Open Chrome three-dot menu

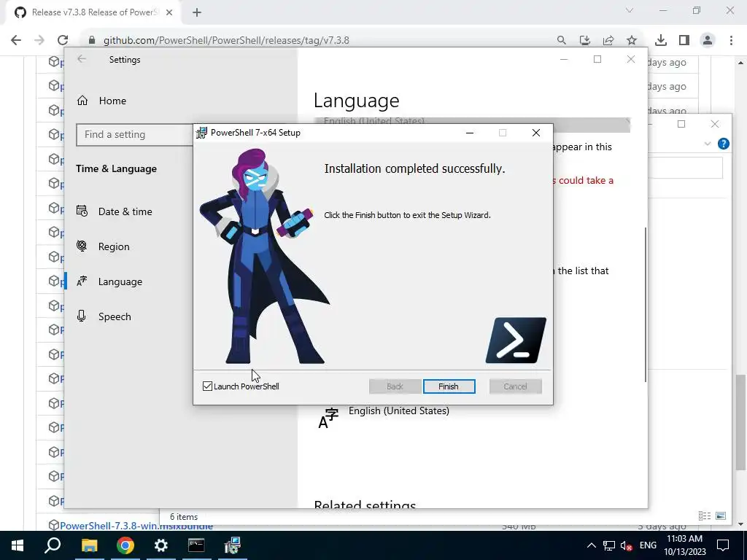pos(731,41)
